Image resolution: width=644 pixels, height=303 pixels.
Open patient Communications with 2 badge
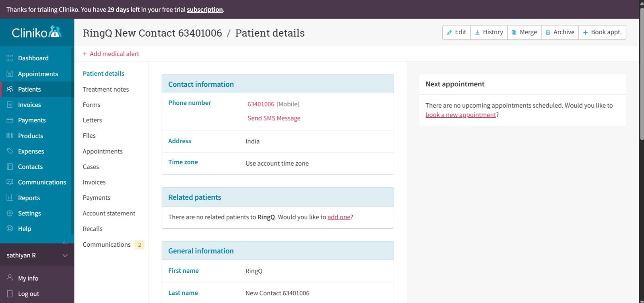point(113,244)
